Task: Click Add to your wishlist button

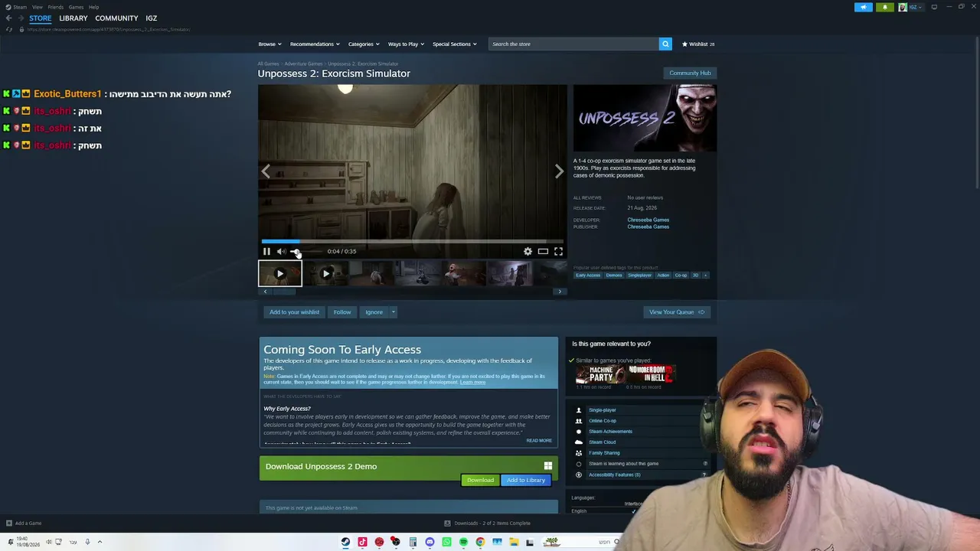Action: tap(294, 312)
